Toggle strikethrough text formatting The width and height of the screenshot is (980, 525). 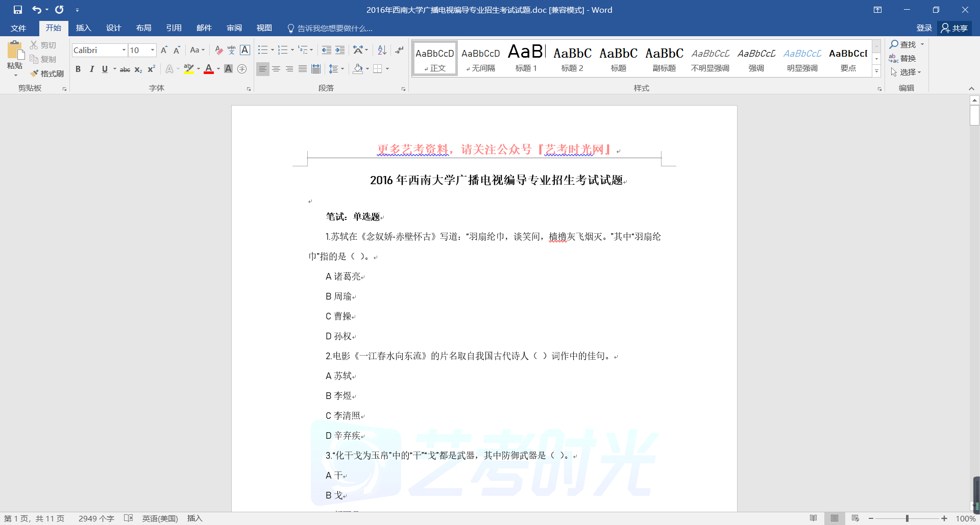125,69
